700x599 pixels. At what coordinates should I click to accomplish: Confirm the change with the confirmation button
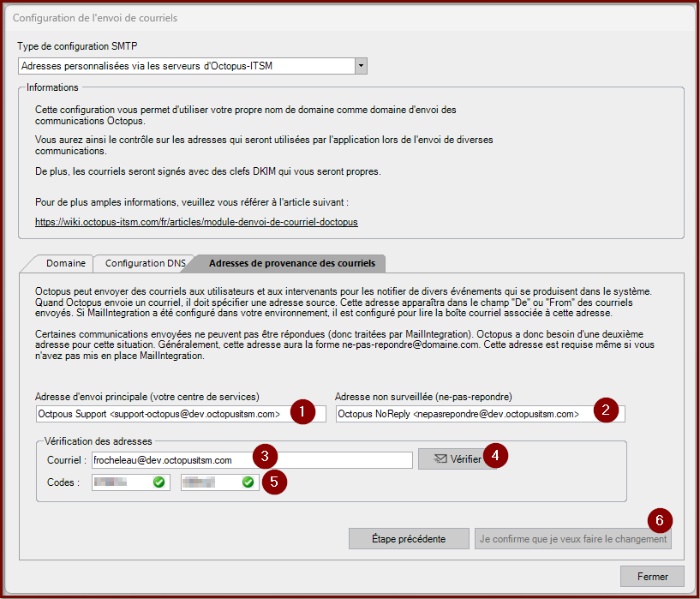pyautogui.click(x=573, y=539)
